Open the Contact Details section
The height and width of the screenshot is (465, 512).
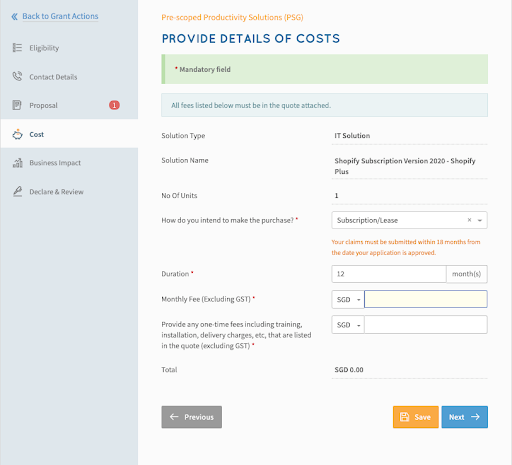point(53,77)
